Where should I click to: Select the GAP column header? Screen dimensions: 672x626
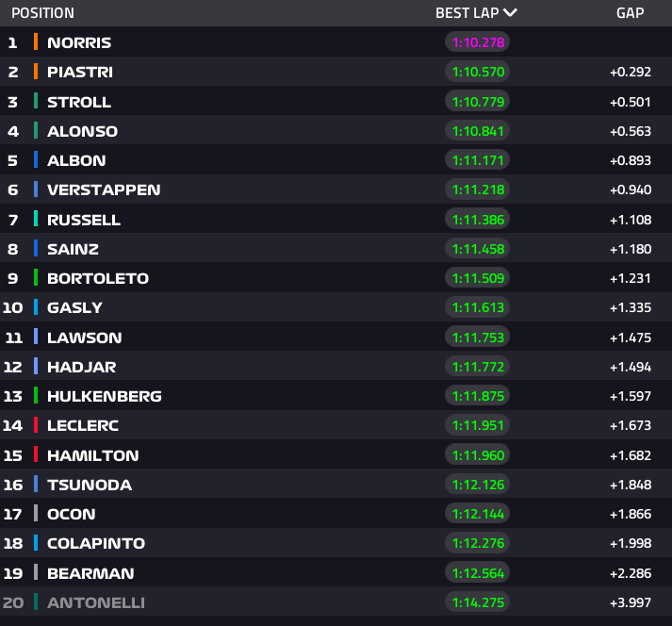point(630,13)
